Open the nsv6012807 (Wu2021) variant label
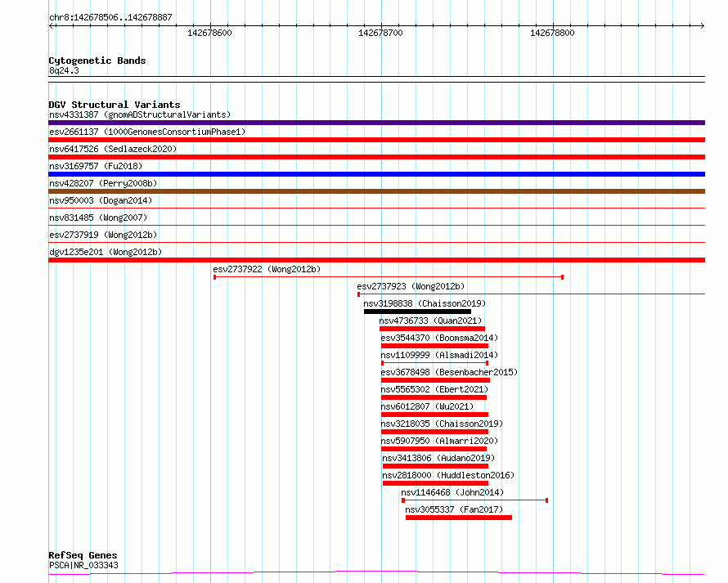The image size is (728, 583). (427, 406)
